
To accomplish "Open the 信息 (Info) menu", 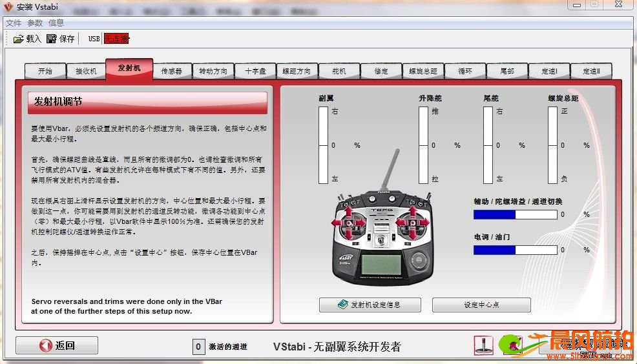I will 56,23.
